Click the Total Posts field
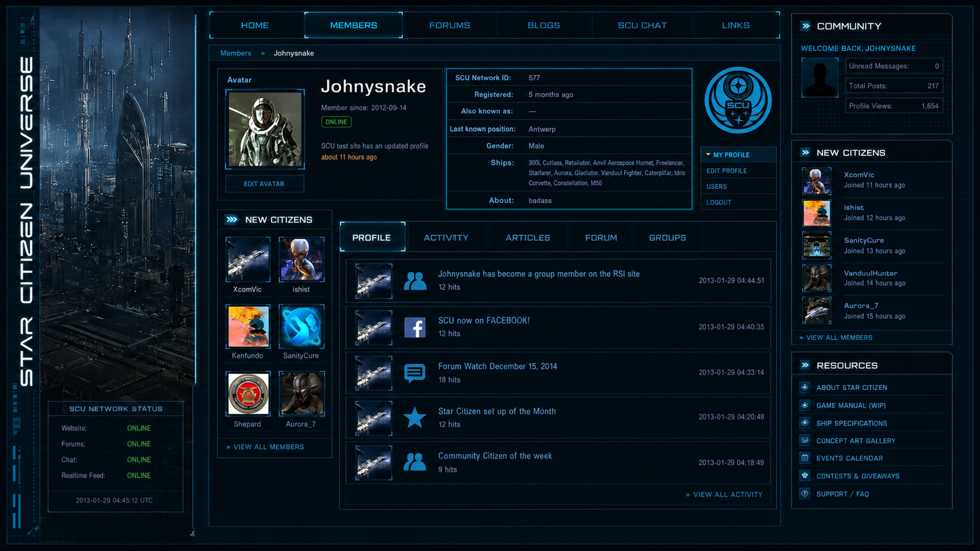Viewport: 980px width, 551px height. [x=894, y=86]
